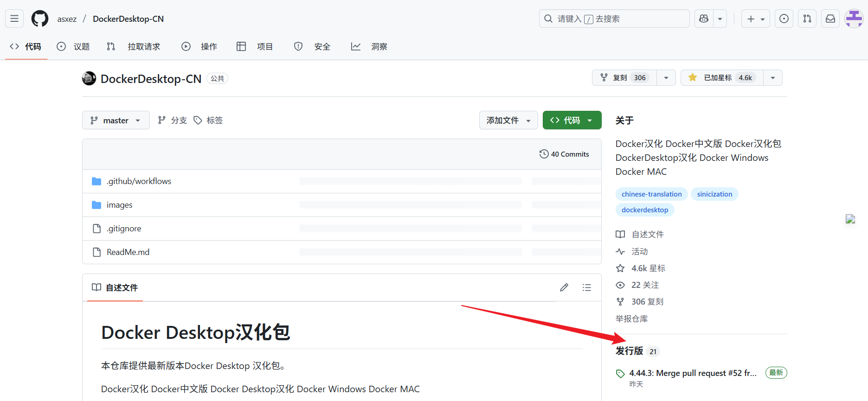868x401 pixels.
Task: Switch to the 议题 tab
Action: 73,46
